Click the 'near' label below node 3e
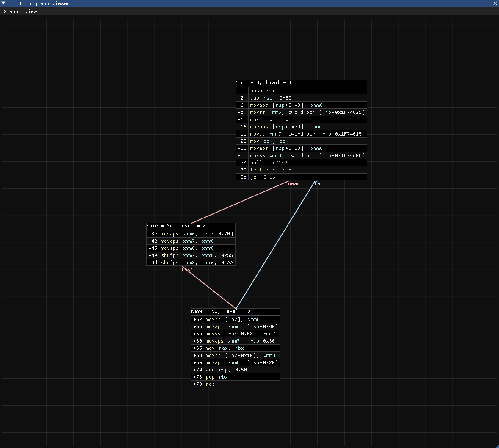This screenshot has height=448, width=499. click(x=187, y=269)
